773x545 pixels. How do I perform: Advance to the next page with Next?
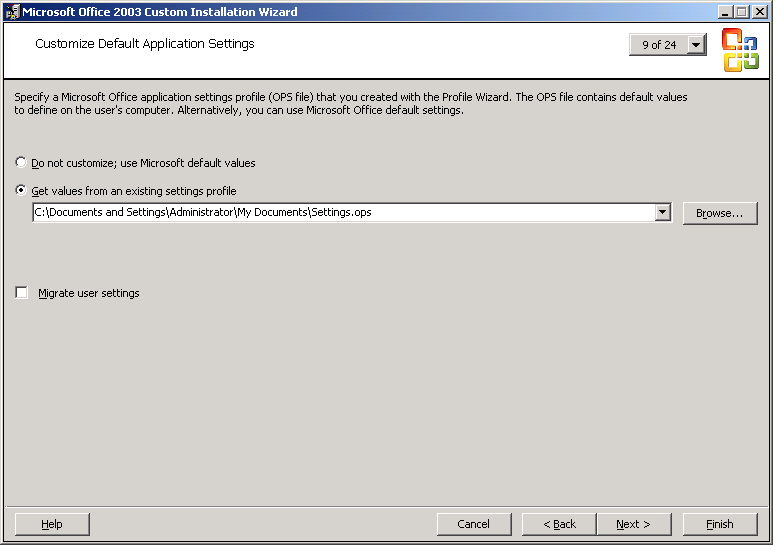click(633, 524)
